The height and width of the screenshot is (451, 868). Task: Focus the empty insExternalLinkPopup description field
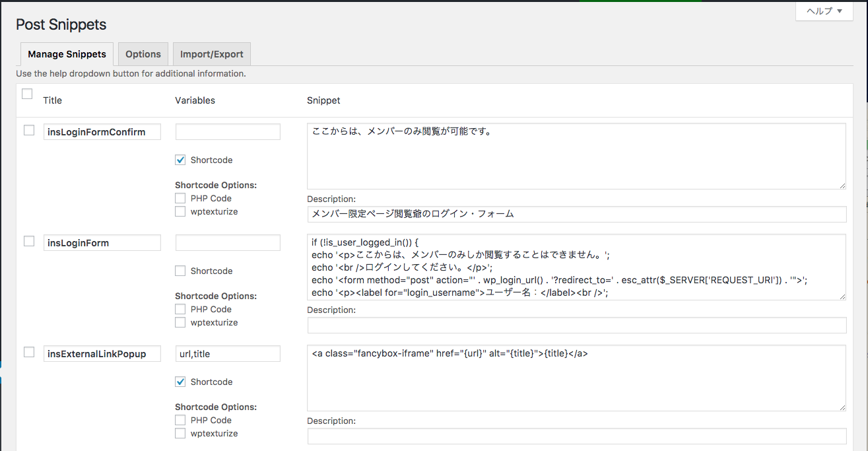[577, 436]
